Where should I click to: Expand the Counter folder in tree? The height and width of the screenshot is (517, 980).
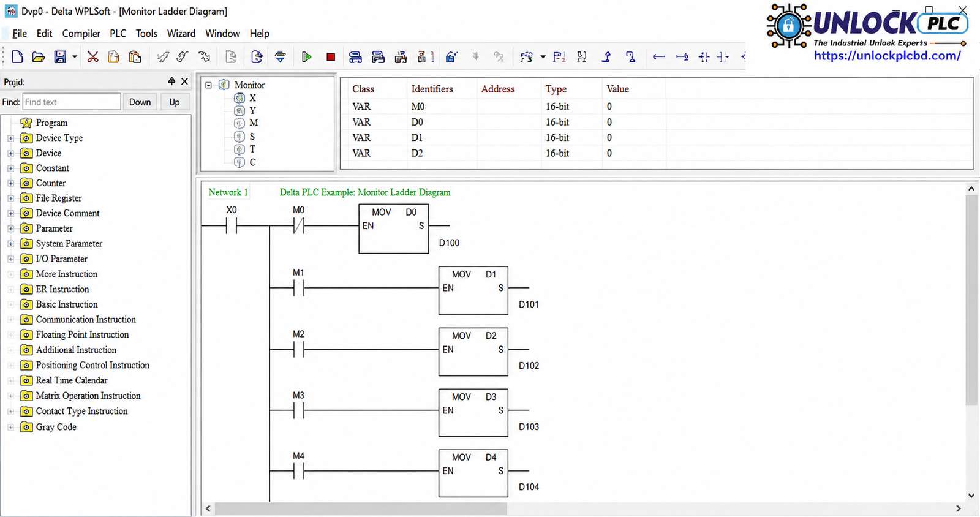tap(10, 183)
